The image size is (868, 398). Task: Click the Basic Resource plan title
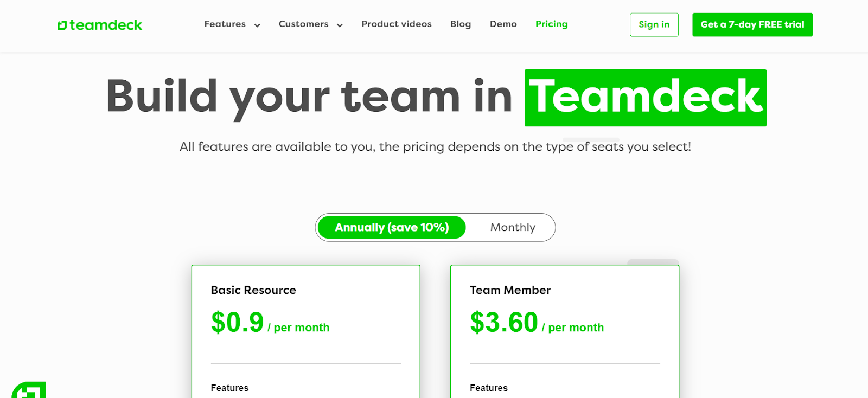pos(253,290)
